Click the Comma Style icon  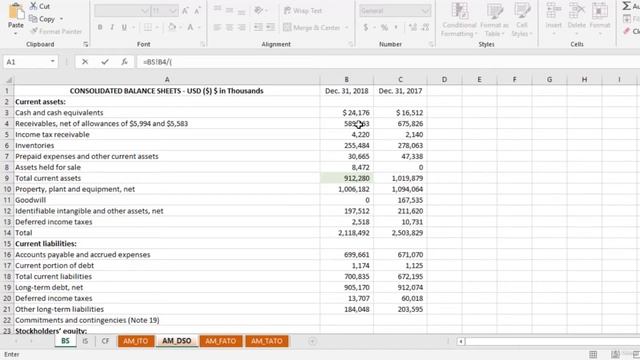[x=396, y=27]
